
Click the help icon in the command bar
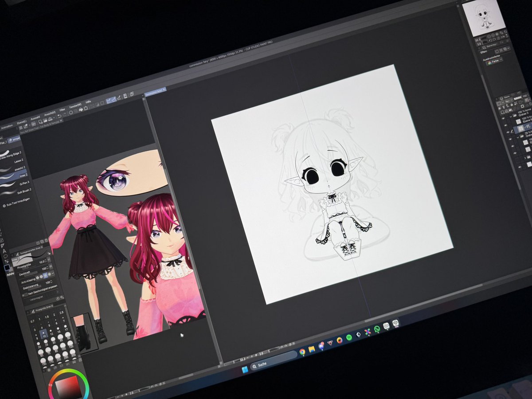132,94
